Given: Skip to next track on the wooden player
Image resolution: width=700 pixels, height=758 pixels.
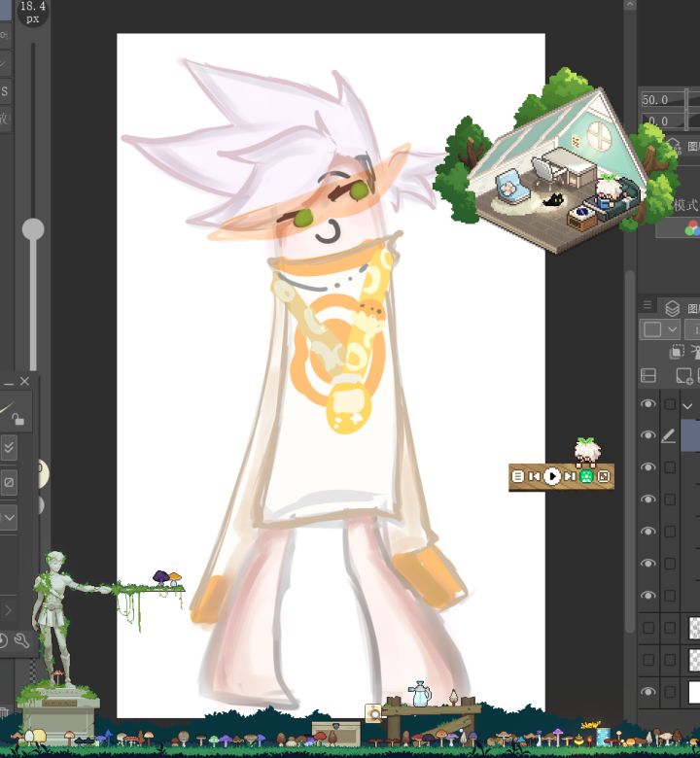Looking at the screenshot, I should (570, 476).
